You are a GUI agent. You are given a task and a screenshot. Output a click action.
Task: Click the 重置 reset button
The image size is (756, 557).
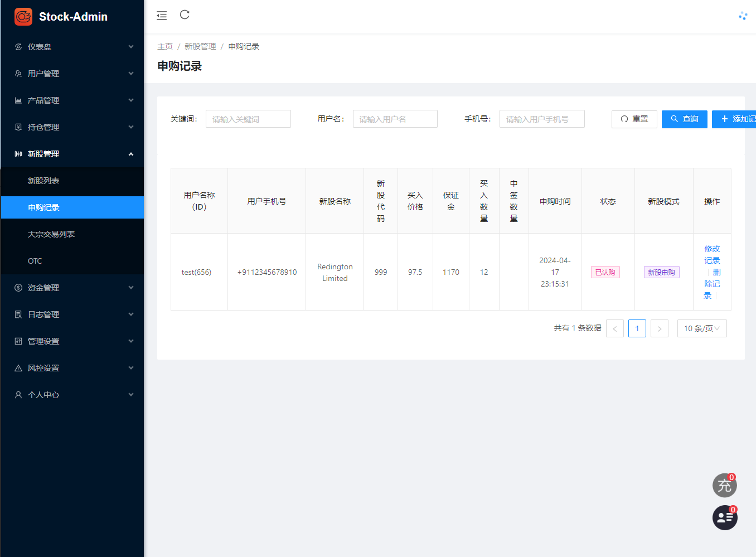[x=634, y=119]
